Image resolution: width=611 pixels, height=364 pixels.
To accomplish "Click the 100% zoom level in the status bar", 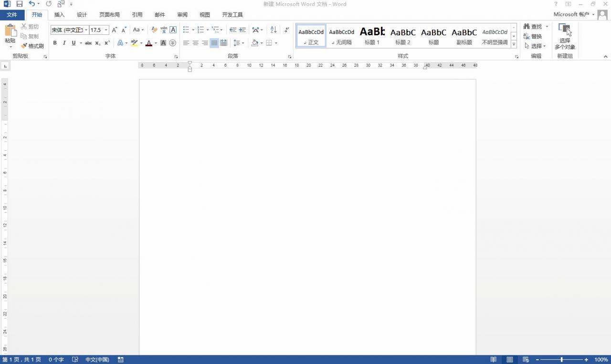I will 601,360.
